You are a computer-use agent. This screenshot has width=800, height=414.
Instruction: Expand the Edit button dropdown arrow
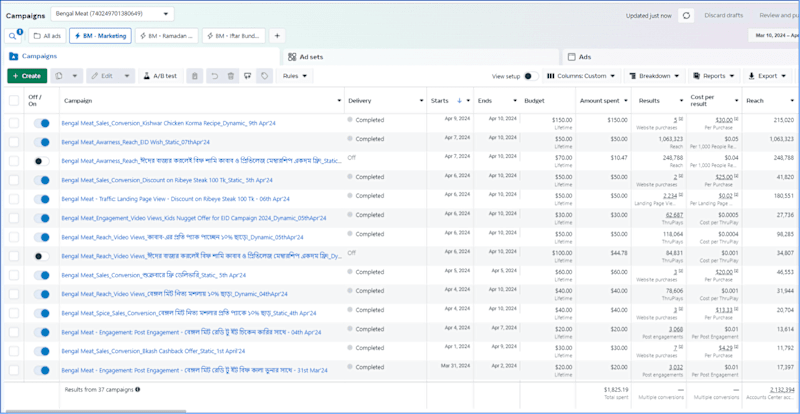pos(127,76)
